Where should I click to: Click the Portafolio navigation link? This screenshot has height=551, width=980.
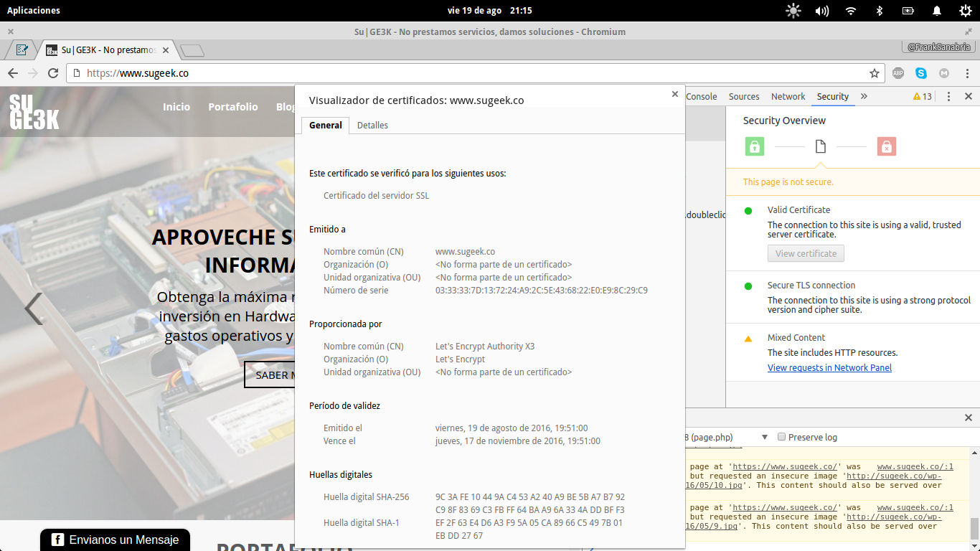coord(233,106)
